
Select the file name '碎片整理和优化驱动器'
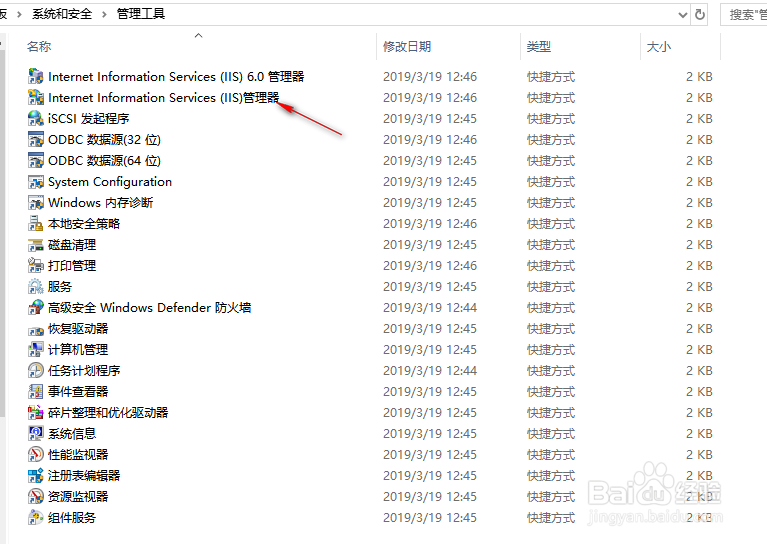coord(108,413)
